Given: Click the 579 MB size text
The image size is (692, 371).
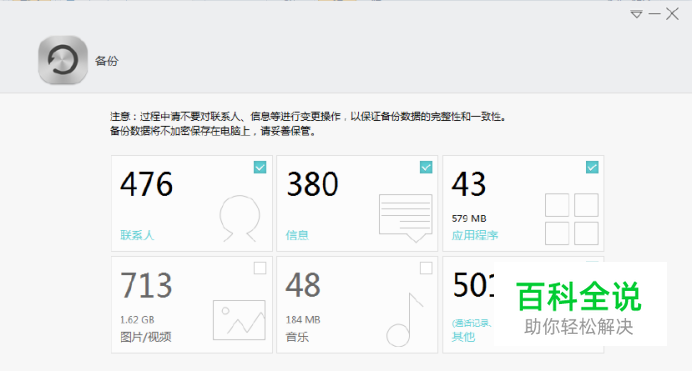Looking at the screenshot, I should pyautogui.click(x=469, y=218).
